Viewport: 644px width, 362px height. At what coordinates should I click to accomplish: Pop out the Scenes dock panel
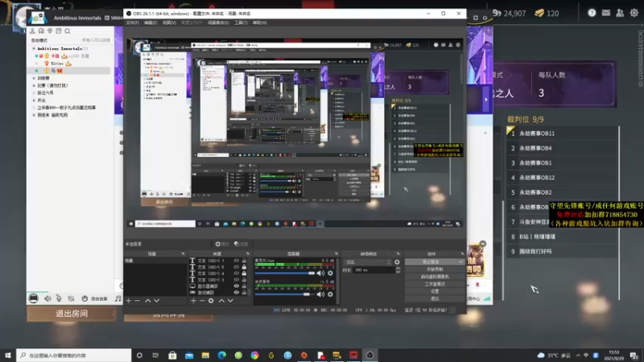(183, 253)
